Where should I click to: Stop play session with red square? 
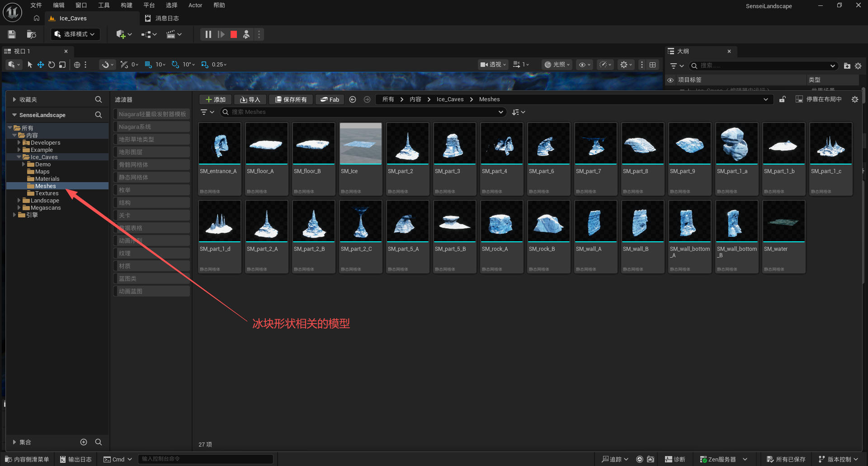(x=234, y=34)
